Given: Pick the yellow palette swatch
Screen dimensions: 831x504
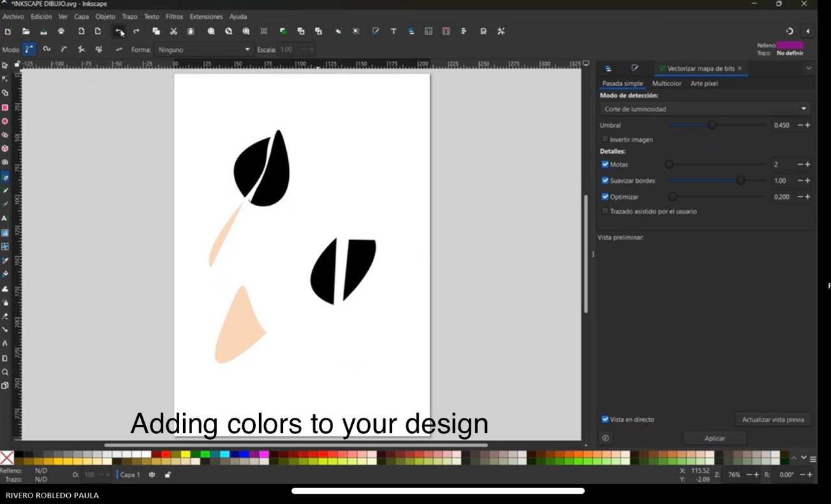Looking at the screenshot, I should 185,454.
